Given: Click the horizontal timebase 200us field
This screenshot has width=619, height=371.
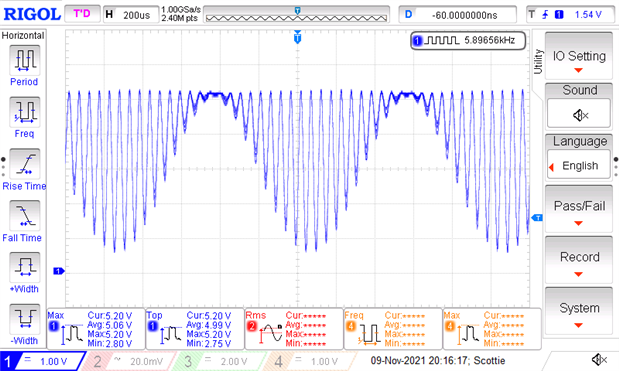Looking at the screenshot, I should point(131,15).
